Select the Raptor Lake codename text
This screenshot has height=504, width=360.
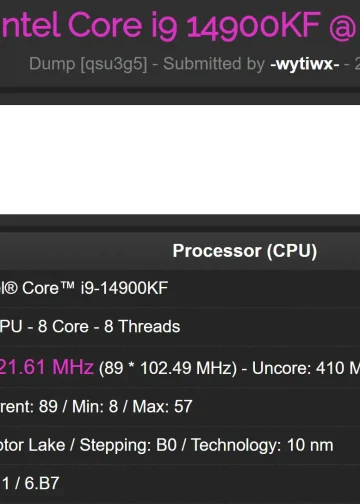point(33,445)
